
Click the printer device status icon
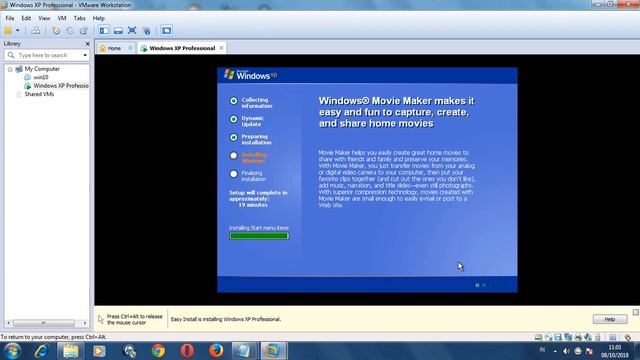pos(578,338)
